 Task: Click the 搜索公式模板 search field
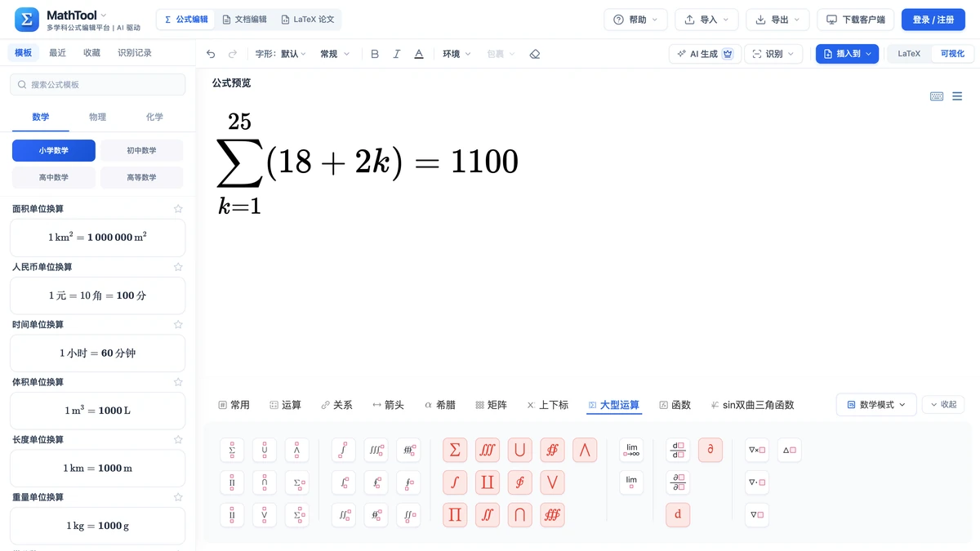(98, 84)
